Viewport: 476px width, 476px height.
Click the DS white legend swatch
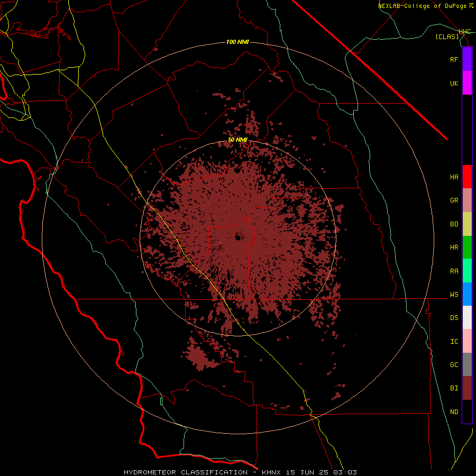[x=467, y=317]
